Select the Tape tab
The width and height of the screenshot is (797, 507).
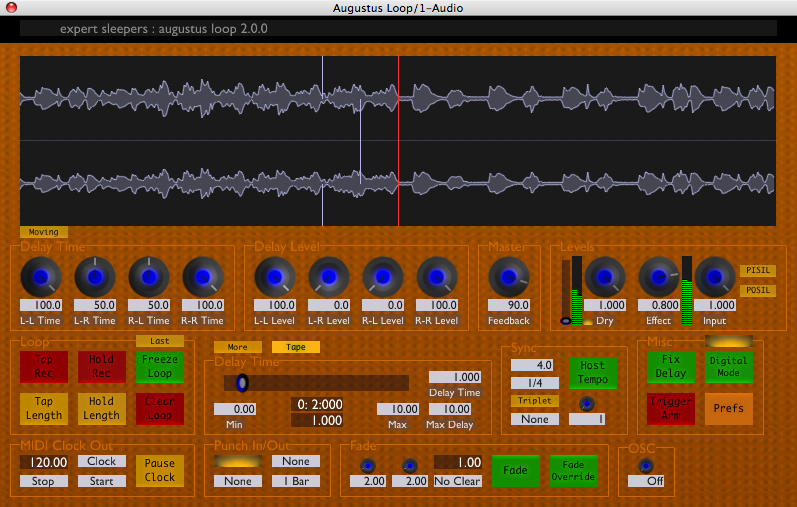tap(296, 347)
